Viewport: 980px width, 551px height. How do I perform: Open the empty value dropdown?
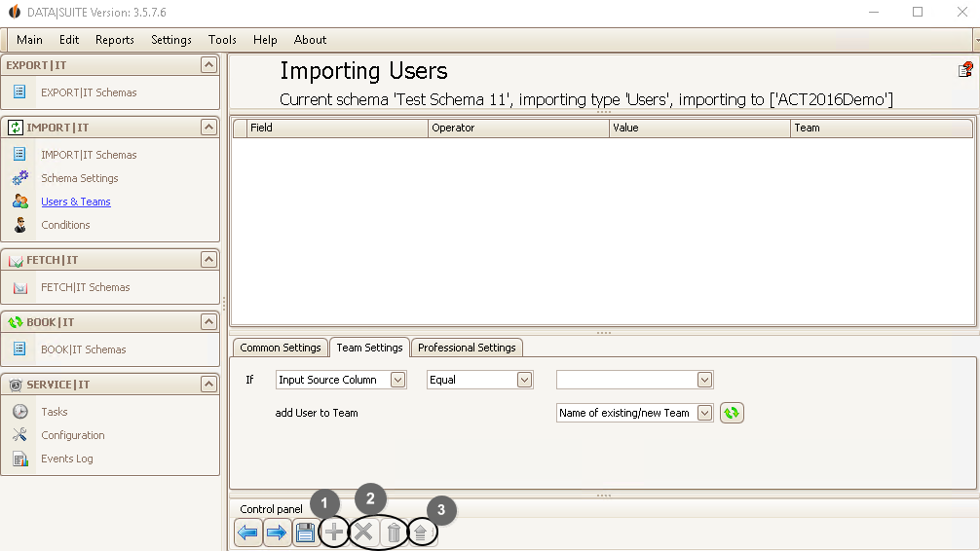(704, 380)
